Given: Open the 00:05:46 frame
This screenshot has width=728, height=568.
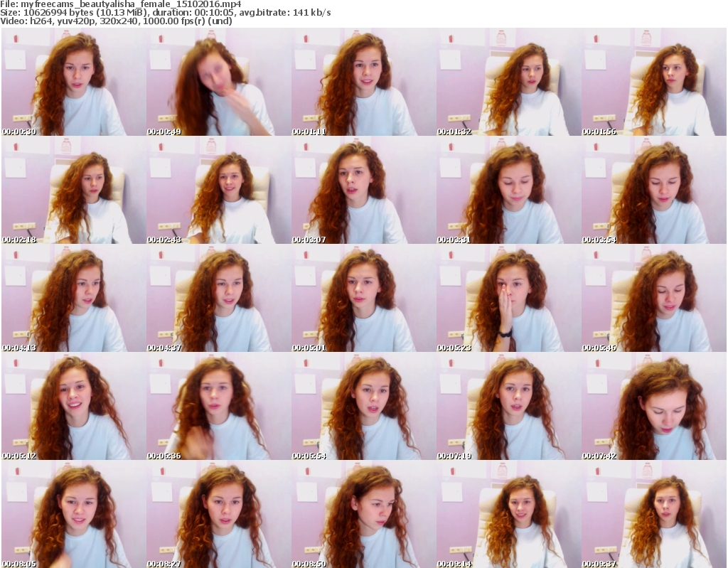Looking at the screenshot, I should point(654,298).
